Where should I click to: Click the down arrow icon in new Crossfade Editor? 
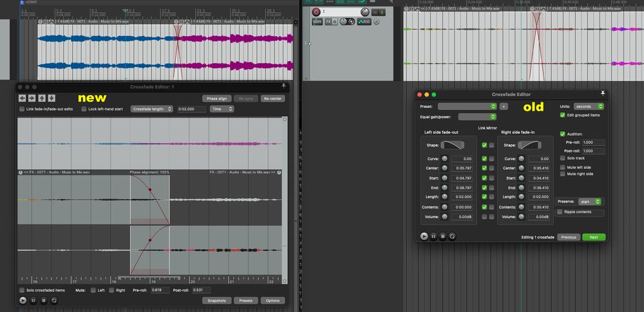click(x=52, y=98)
